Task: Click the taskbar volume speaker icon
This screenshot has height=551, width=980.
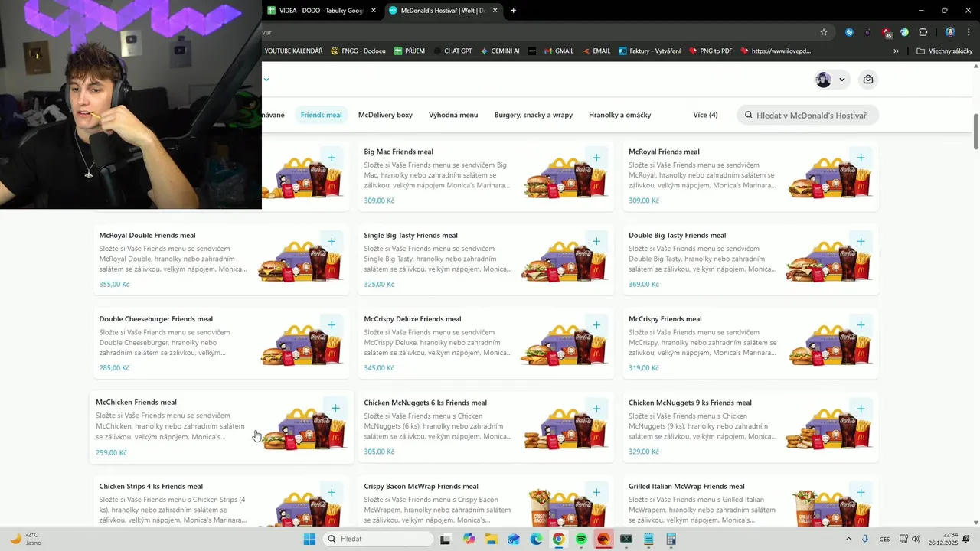Action: (x=916, y=539)
